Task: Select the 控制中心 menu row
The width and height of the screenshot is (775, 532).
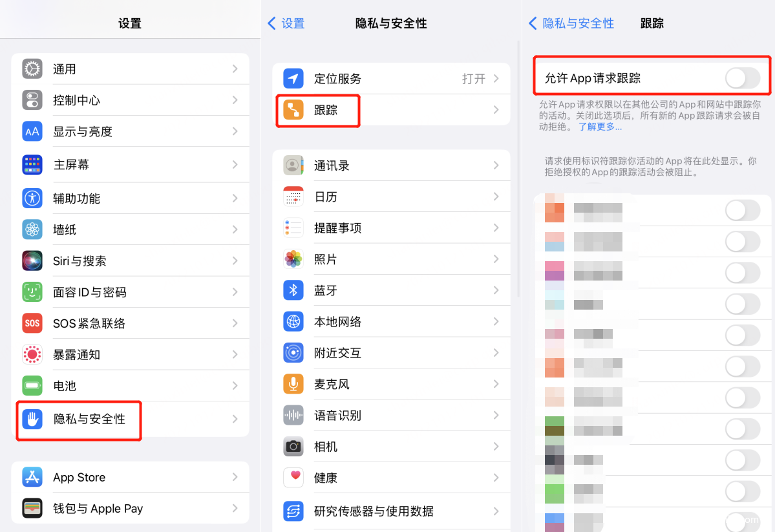Action: tap(130, 100)
